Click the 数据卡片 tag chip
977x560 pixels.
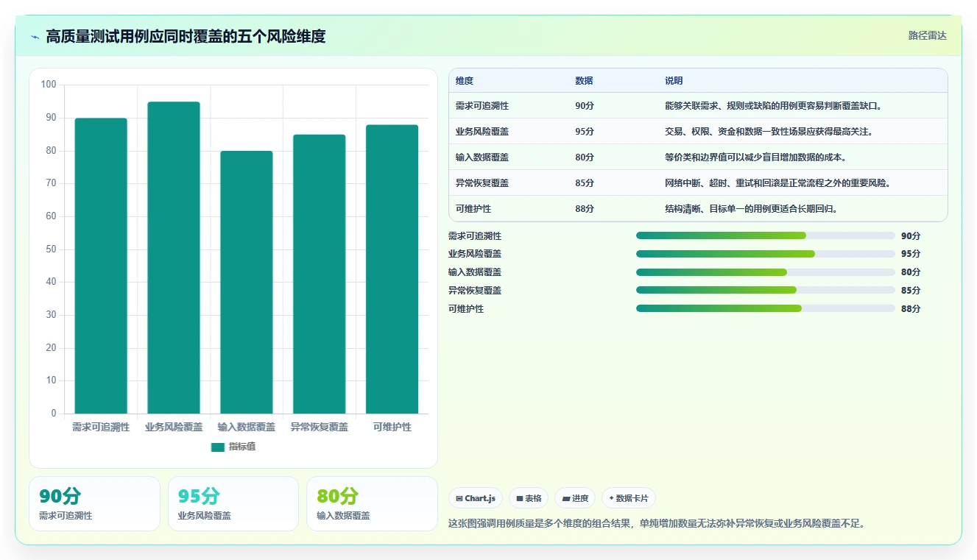[x=629, y=498]
